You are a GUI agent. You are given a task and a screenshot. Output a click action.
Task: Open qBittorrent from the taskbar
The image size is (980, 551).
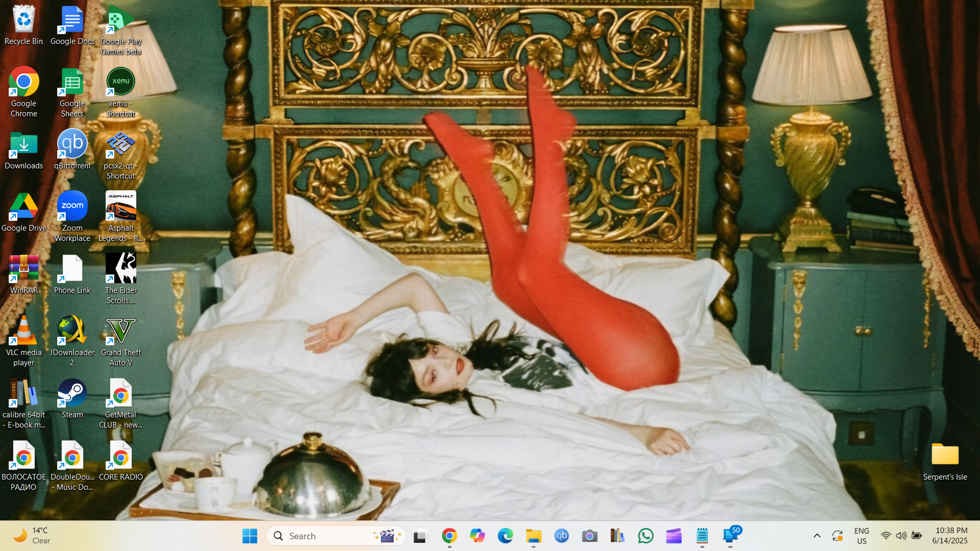tap(561, 536)
